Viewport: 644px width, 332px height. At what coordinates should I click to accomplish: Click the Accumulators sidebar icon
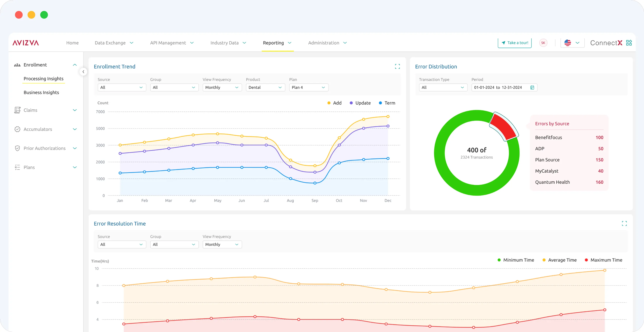17,129
